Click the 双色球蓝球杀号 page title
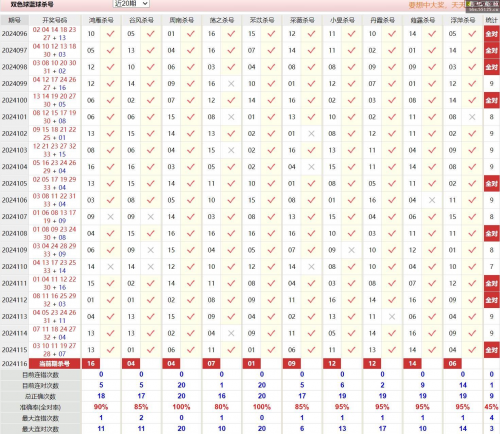Screen dimensions: 500x434 click(32, 4)
